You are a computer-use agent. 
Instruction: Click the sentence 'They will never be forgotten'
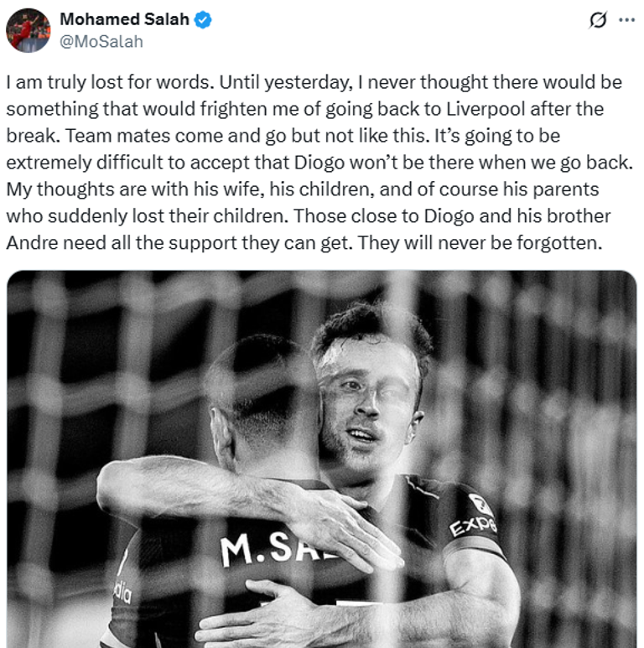click(480, 243)
